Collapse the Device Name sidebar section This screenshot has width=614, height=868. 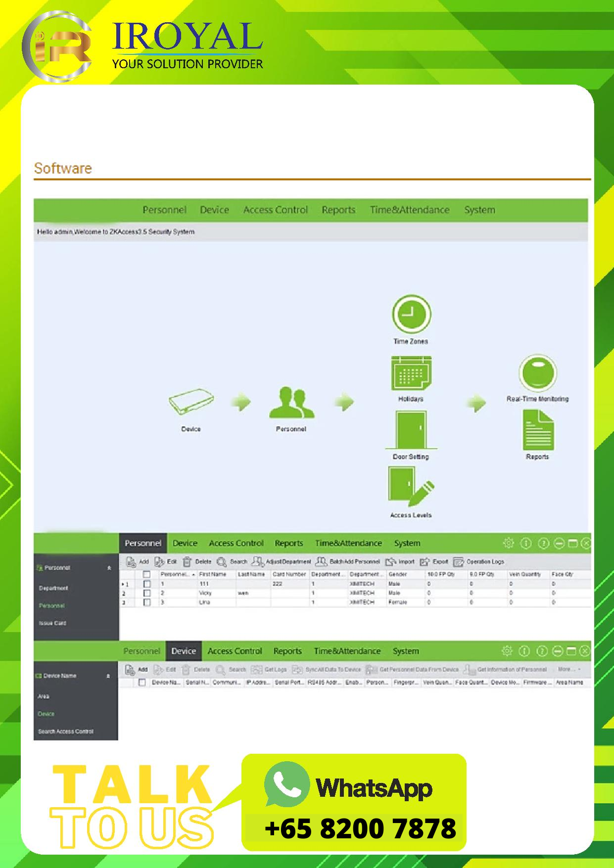pos(108,676)
